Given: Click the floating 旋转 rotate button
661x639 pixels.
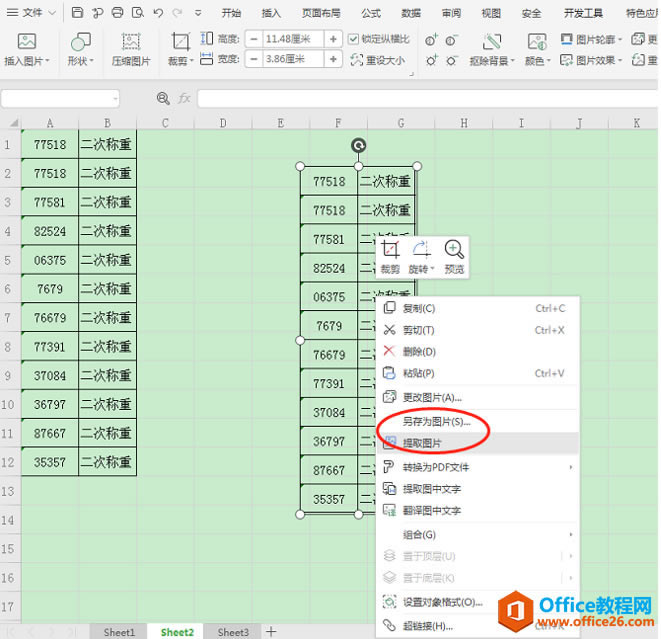Looking at the screenshot, I should point(421,255).
